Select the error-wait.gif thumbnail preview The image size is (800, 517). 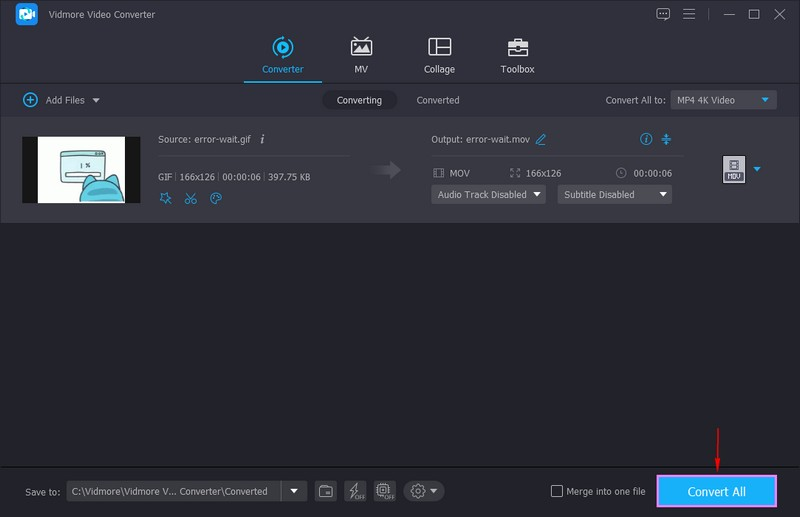(x=81, y=170)
